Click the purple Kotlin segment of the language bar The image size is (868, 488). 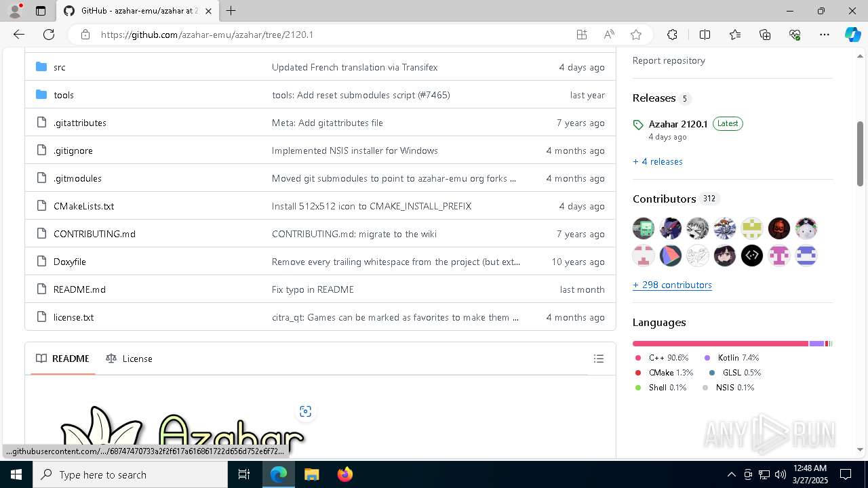[x=816, y=344]
